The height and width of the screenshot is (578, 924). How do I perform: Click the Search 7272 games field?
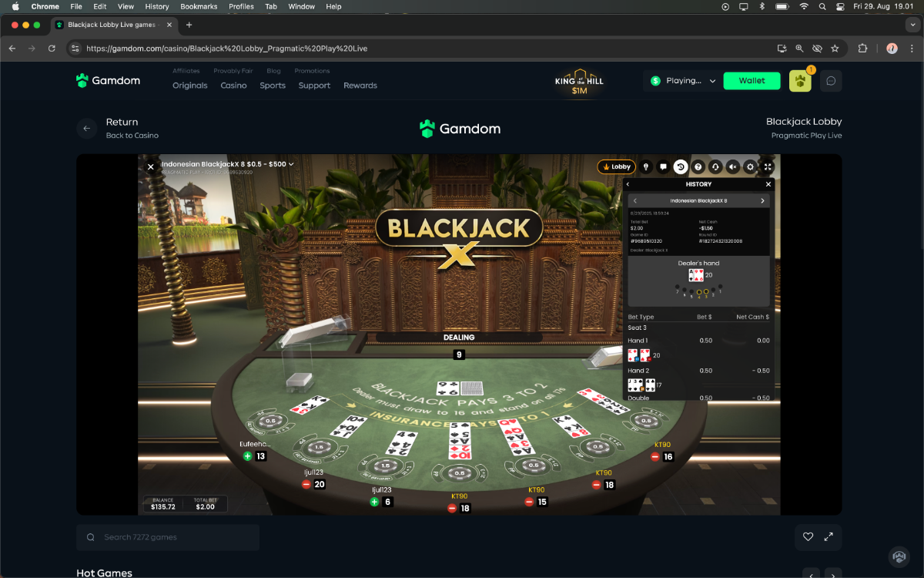168,537
